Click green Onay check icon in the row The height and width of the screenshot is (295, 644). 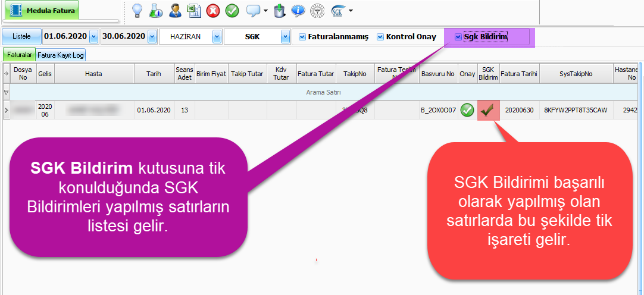click(x=467, y=110)
